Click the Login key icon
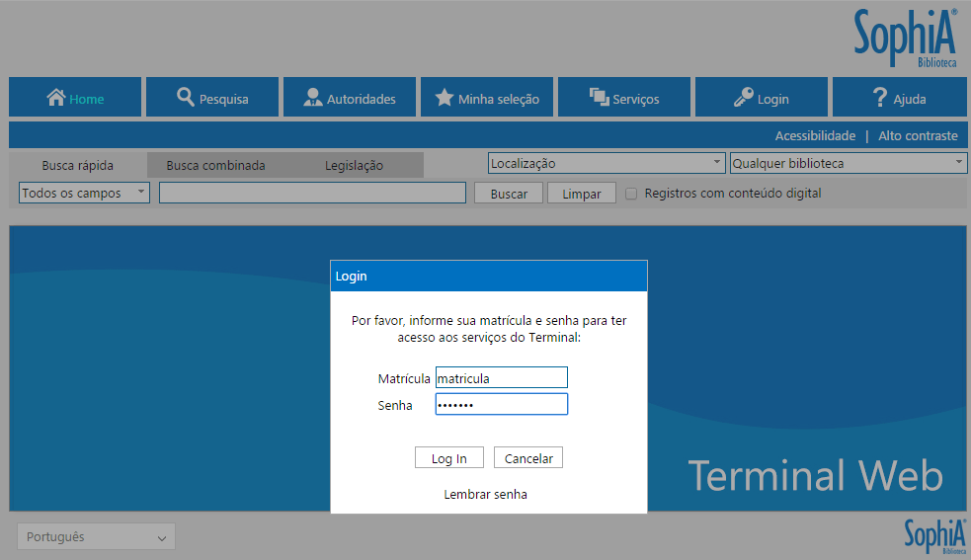Screen dimensions: 971x560 pyautogui.click(x=744, y=98)
